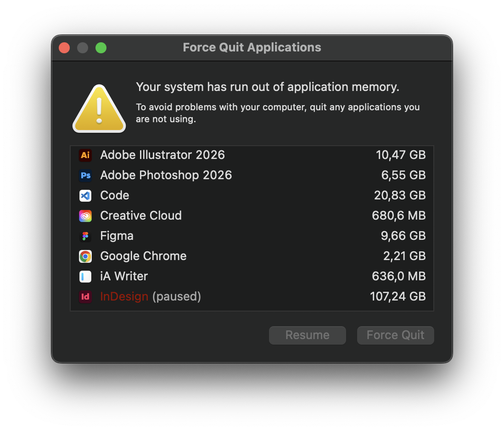Click the 2,21 GB memory value

(404, 256)
